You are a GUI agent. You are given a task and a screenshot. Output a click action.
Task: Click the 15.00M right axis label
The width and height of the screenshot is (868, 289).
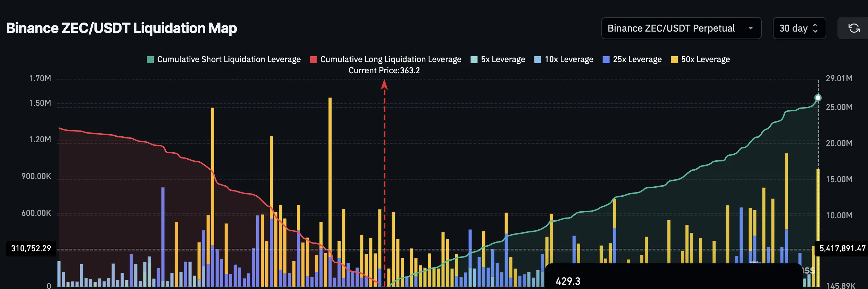pos(839,179)
